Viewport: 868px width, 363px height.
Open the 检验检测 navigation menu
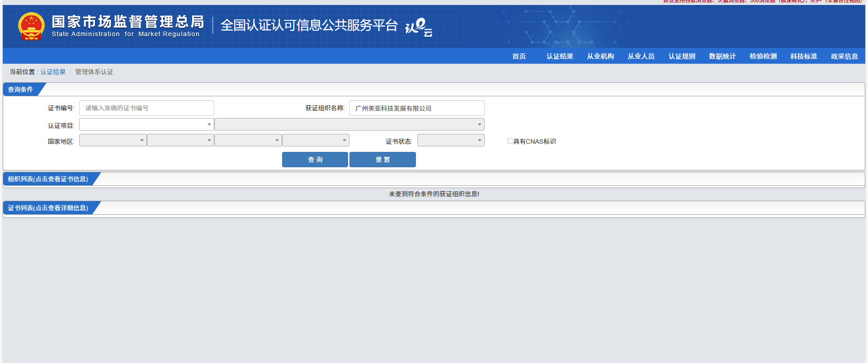(x=763, y=56)
